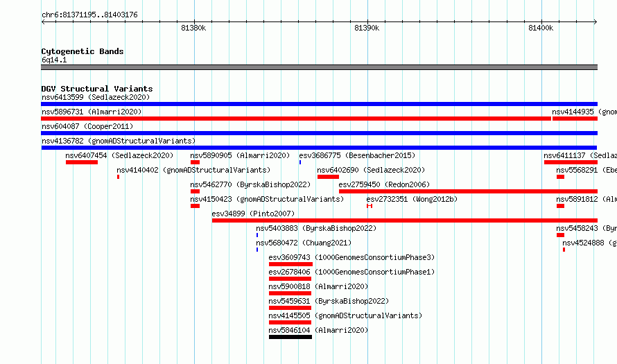Screen dimensions: 617x364
Task: Open nsv5900818 (Almarri2020) variant label
Action: point(319,286)
